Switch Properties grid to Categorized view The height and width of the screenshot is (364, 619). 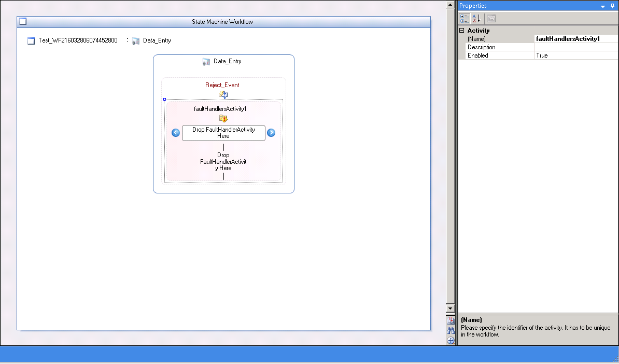coord(465,19)
